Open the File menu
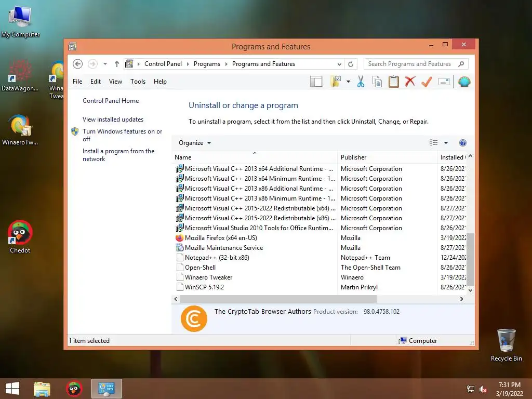This screenshot has width=532, height=399. click(77, 82)
